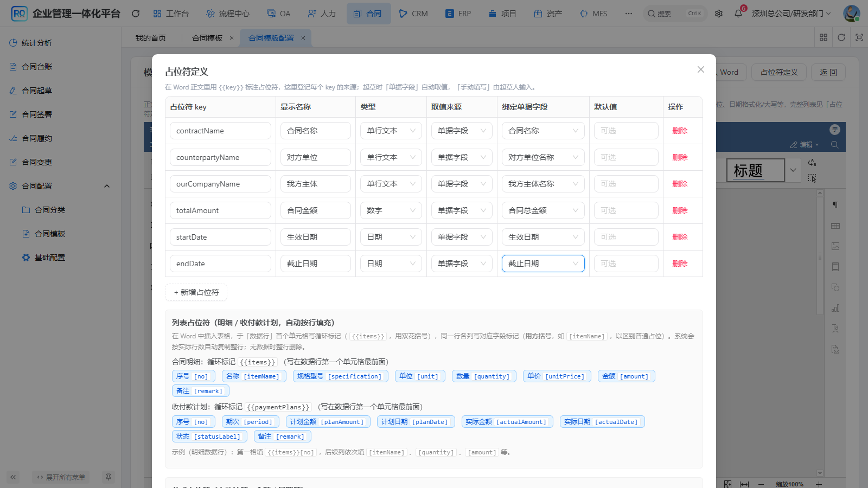Delete the endDate placeholder row
The width and height of the screenshot is (868, 488).
[680, 264]
